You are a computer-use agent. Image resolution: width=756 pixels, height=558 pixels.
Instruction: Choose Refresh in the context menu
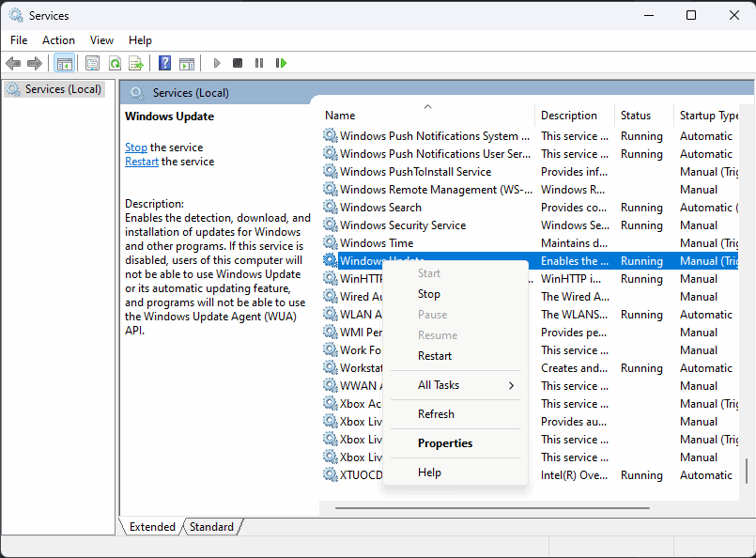[x=455, y=413]
